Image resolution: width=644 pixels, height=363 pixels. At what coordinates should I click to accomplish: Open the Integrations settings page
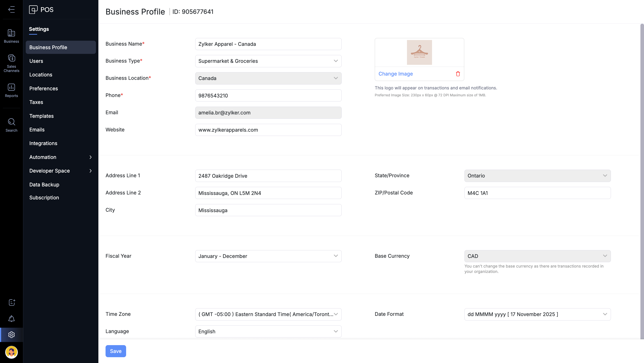(x=43, y=144)
